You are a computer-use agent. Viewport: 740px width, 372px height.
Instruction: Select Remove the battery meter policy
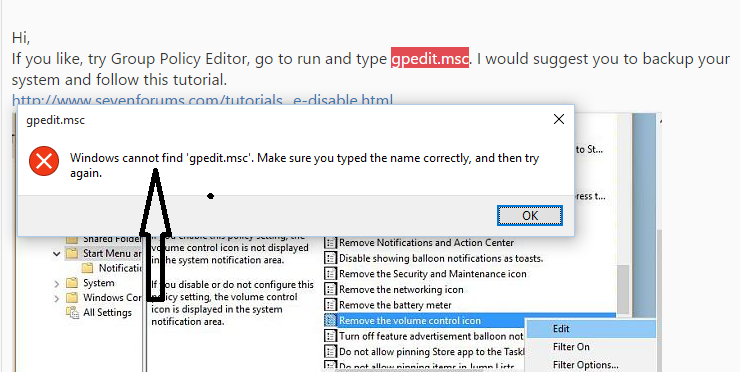pyautogui.click(x=395, y=305)
